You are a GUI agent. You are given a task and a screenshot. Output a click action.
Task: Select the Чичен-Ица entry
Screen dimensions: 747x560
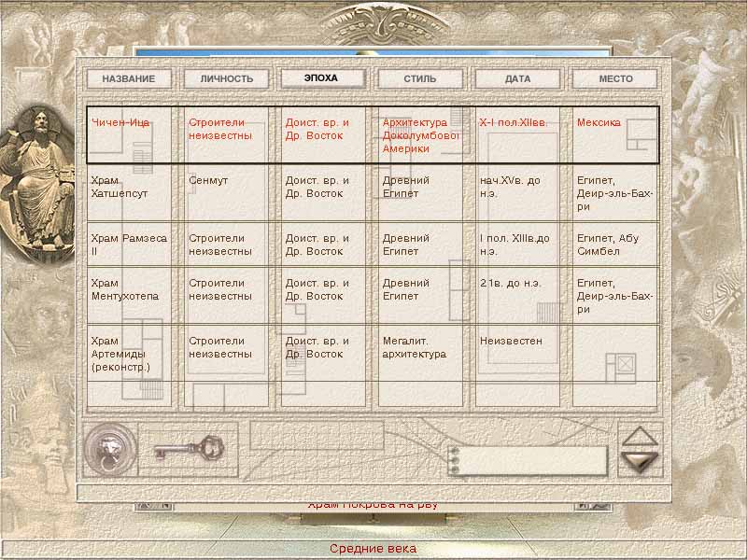120,122
